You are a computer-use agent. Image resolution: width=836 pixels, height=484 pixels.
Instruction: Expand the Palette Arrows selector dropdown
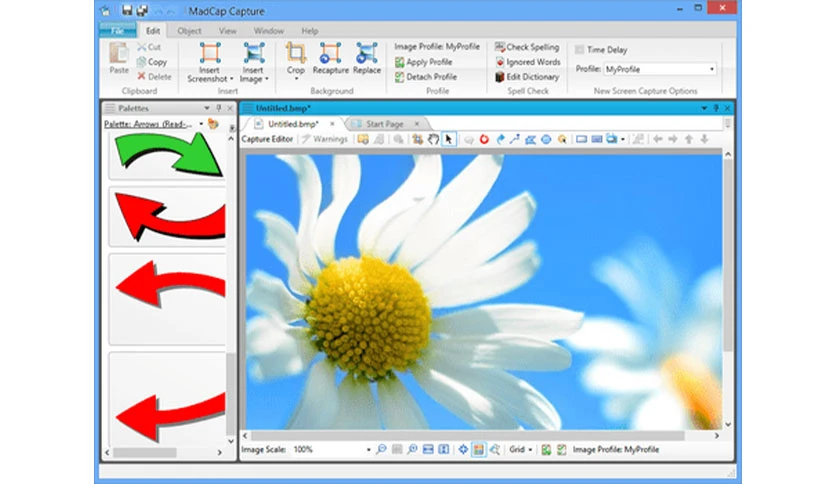[201, 124]
